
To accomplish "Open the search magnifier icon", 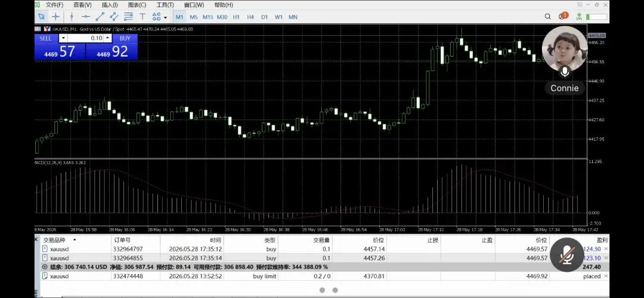I will pyautogui.click(x=547, y=17).
